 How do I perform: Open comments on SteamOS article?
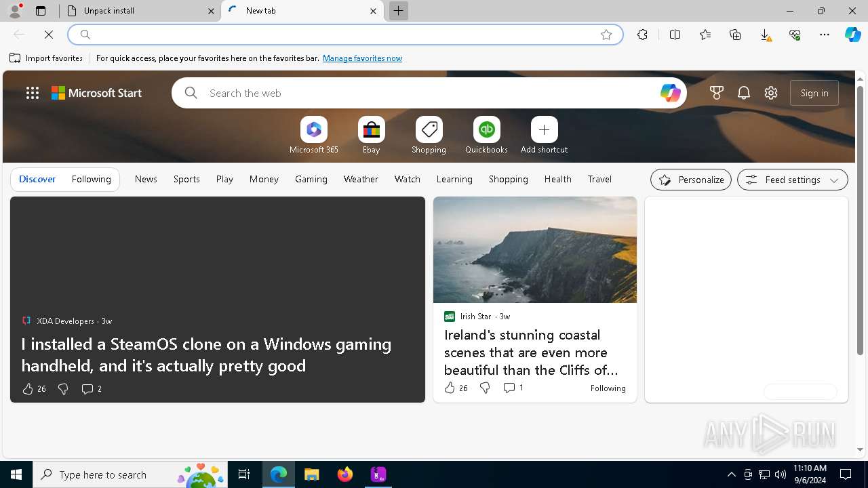click(x=92, y=388)
